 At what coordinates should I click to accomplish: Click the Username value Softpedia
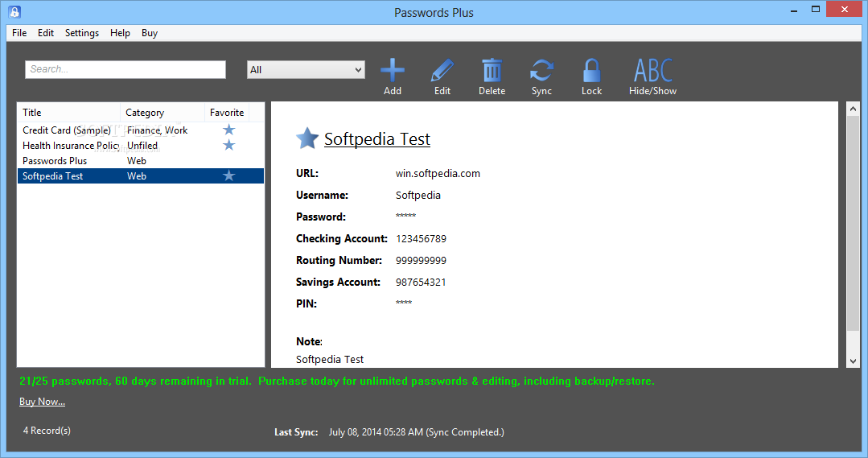[418, 195]
